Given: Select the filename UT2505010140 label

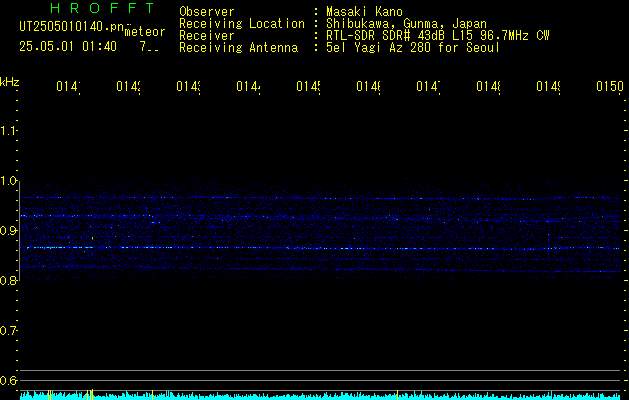Looking at the screenshot, I should click(72, 27).
